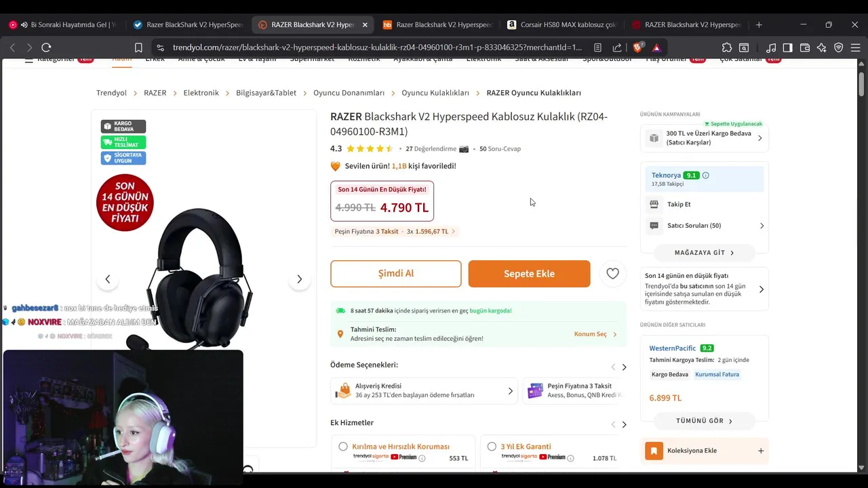This screenshot has height=488, width=868.
Task: Switch to Corsair HS80 MAX tab
Action: click(x=561, y=24)
